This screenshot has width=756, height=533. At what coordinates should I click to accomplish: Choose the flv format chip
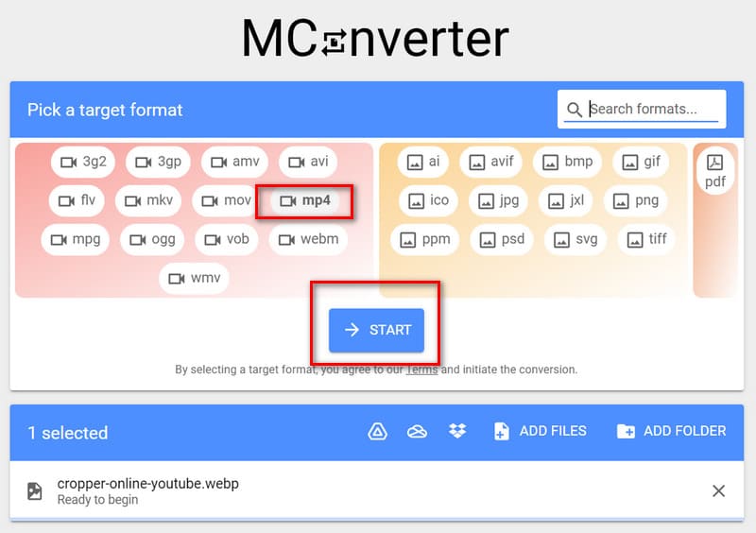(x=77, y=200)
